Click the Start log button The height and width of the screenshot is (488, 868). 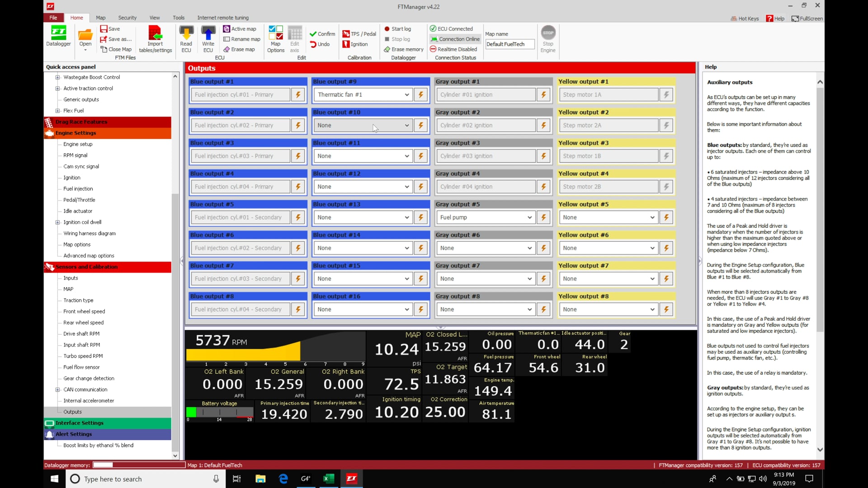point(397,29)
